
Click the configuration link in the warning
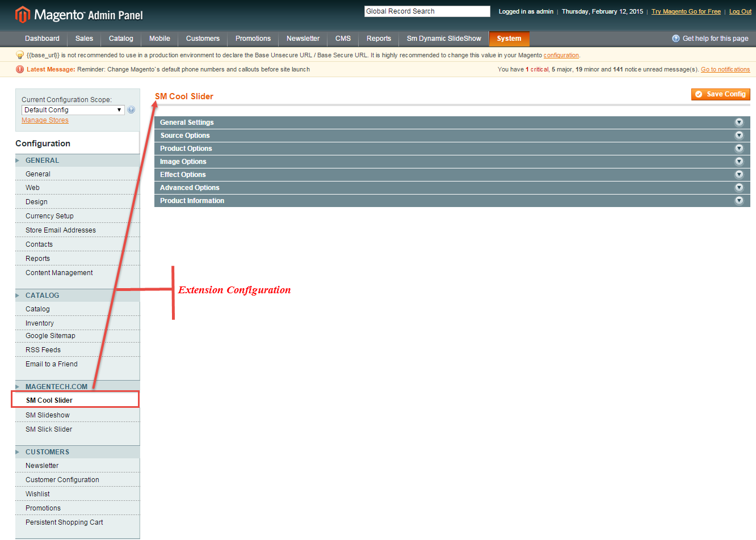[561, 55]
